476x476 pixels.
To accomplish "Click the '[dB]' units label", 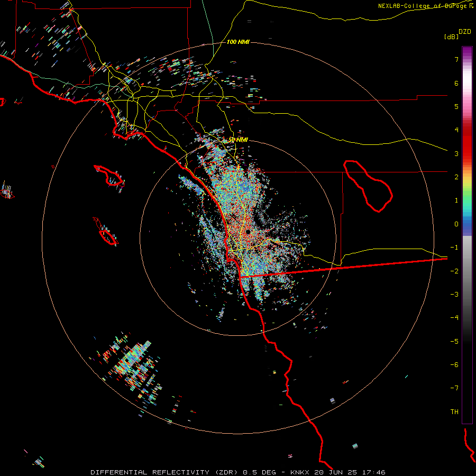I will [x=451, y=36].
